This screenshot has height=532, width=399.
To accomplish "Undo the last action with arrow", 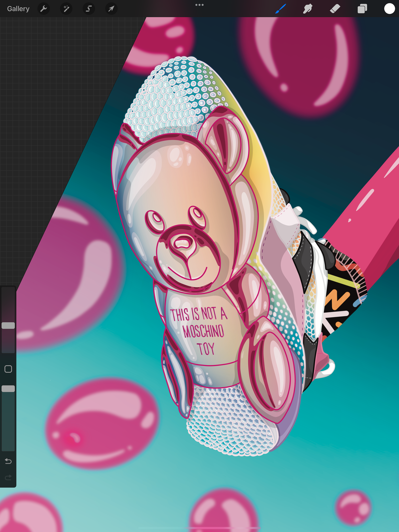I will (x=8, y=461).
